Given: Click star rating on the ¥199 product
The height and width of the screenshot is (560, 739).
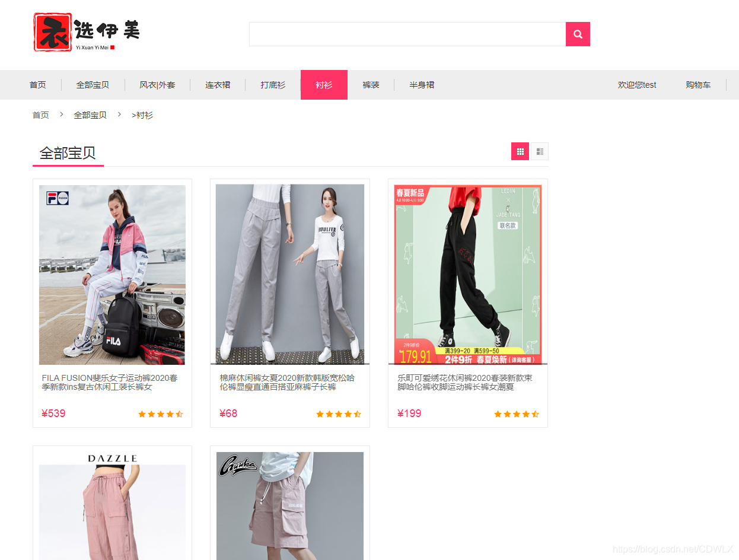Looking at the screenshot, I should (517, 414).
